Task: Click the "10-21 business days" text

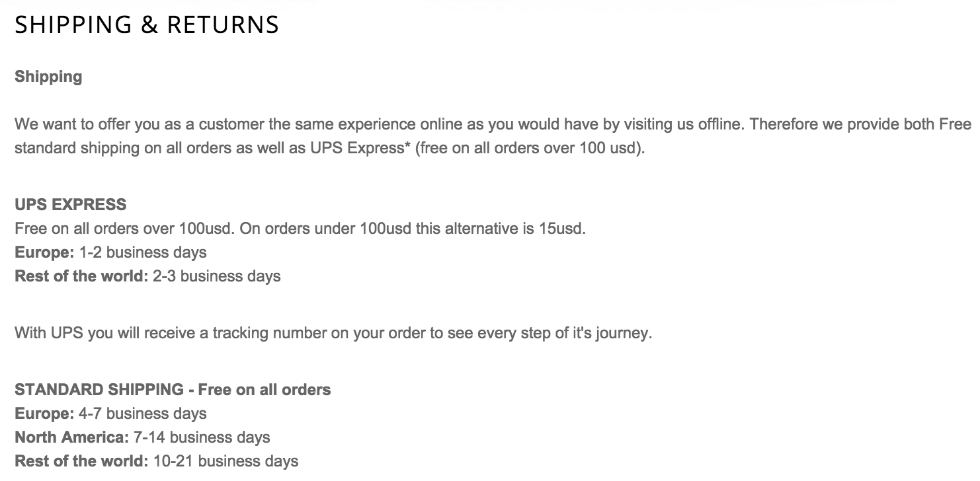Action: pyautogui.click(x=225, y=461)
